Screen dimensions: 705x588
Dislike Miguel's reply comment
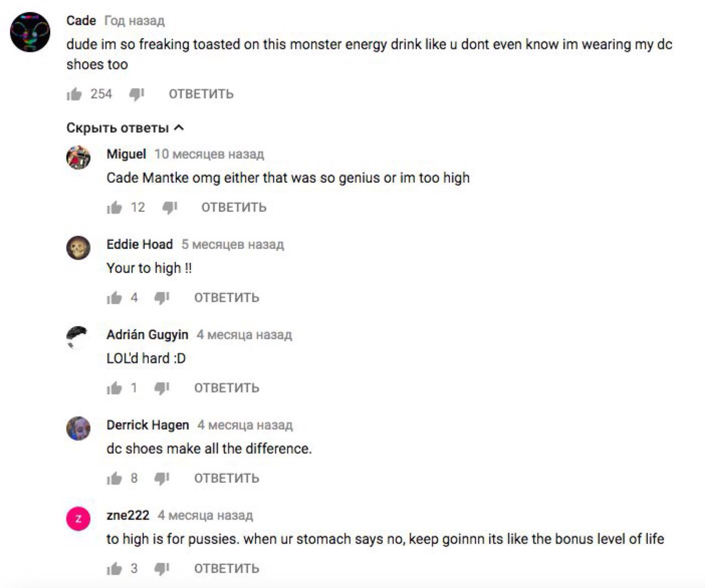(170, 208)
